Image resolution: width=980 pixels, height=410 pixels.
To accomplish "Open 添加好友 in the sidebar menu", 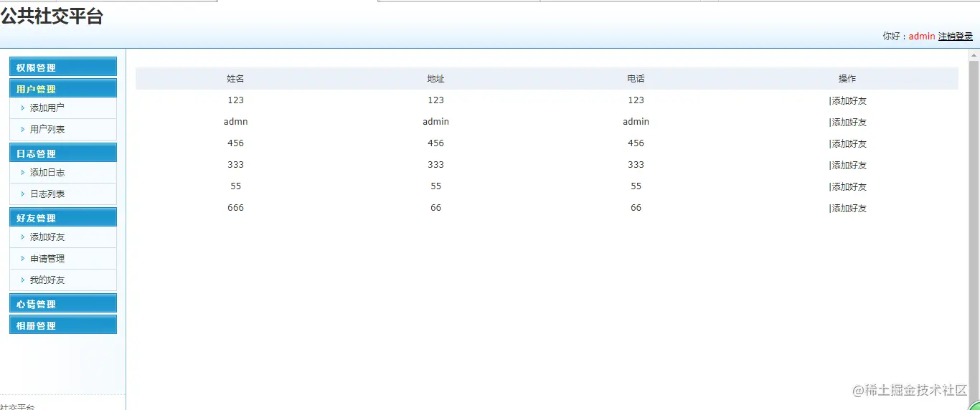I will point(47,237).
